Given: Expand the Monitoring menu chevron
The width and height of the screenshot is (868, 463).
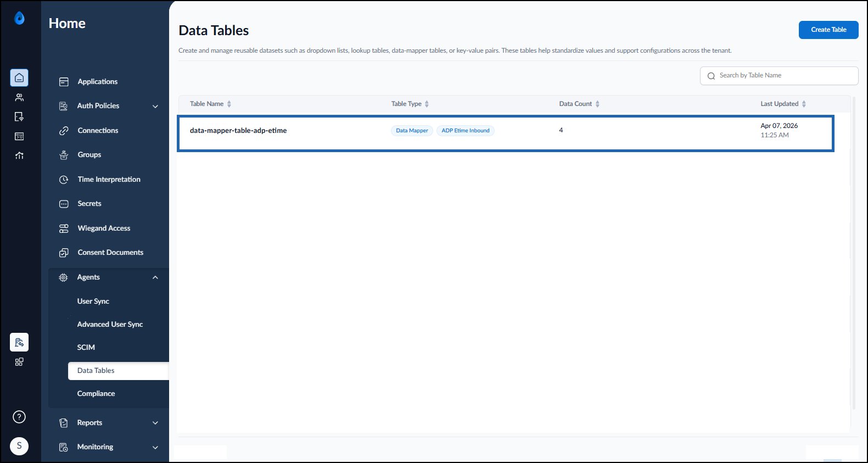Looking at the screenshot, I should coord(155,448).
